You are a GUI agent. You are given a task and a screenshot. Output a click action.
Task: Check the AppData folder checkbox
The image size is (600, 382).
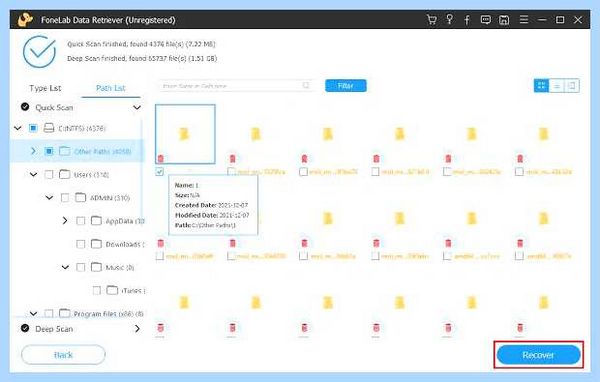(81, 221)
